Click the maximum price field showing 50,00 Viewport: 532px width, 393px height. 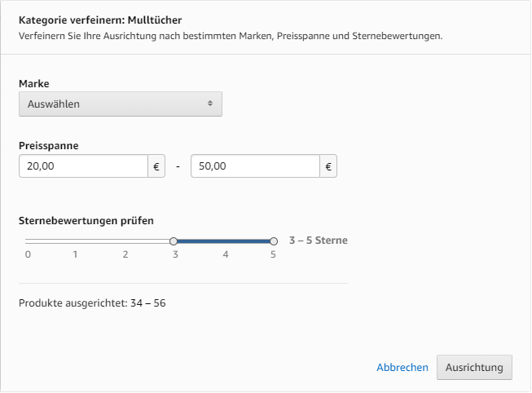point(255,166)
